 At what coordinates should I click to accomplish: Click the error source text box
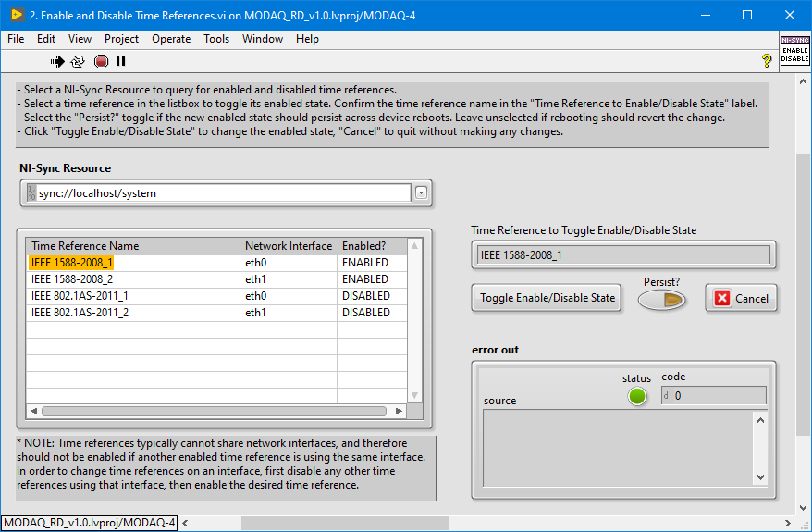(619, 449)
